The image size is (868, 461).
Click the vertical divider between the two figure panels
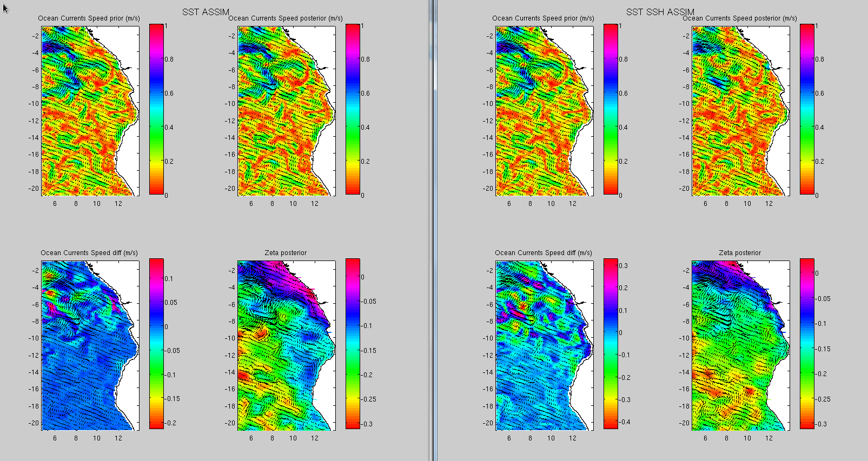[x=433, y=230]
